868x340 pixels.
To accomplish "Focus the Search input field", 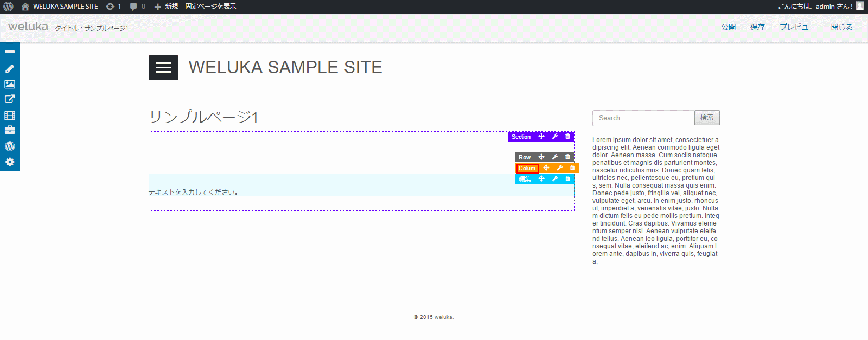I will coord(643,118).
